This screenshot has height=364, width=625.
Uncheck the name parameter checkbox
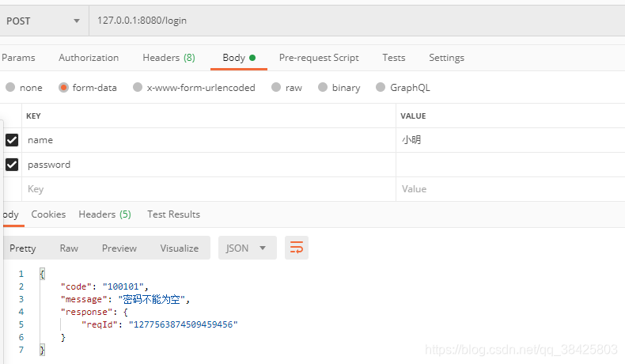(12, 140)
